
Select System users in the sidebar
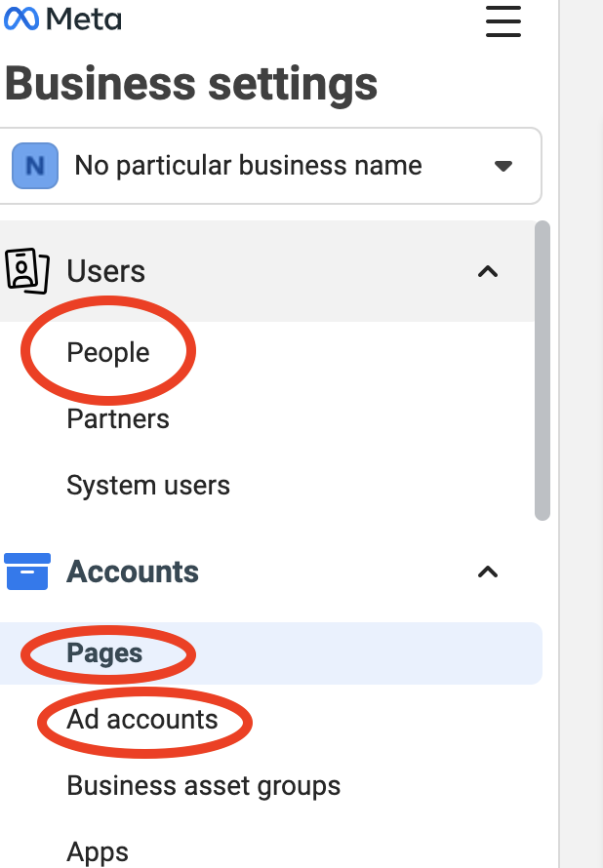coord(147,486)
